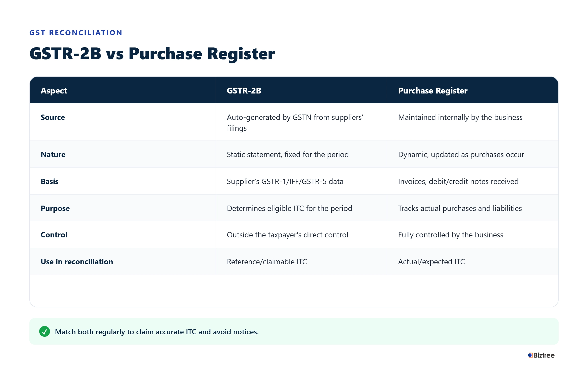Click 'Auto-generated by GSTN from suppliers' filings' cell
This screenshot has width=588, height=372.
tap(301, 122)
